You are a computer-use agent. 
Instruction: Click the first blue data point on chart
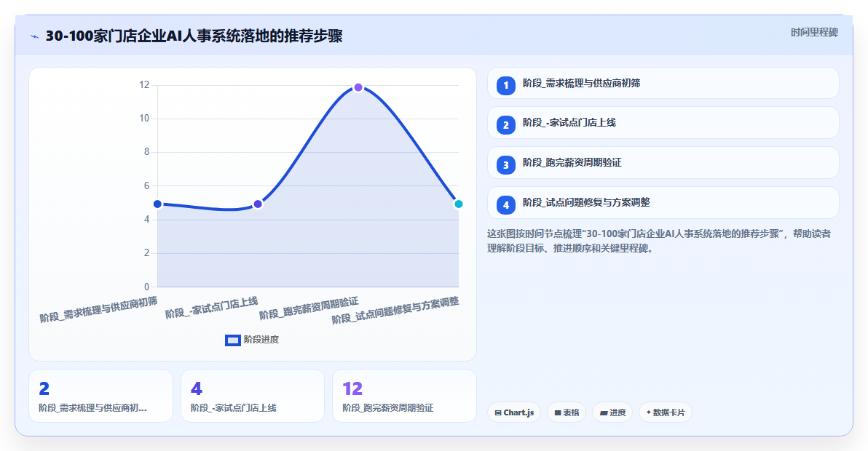click(157, 204)
